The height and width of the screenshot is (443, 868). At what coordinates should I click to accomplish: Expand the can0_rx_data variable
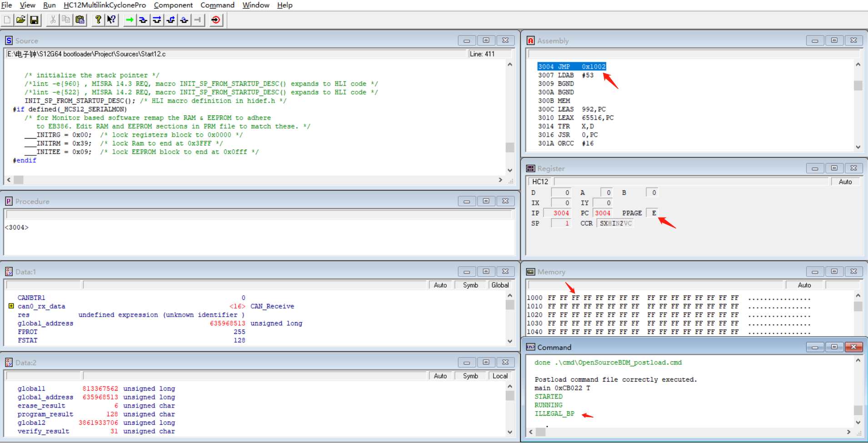[x=11, y=306]
